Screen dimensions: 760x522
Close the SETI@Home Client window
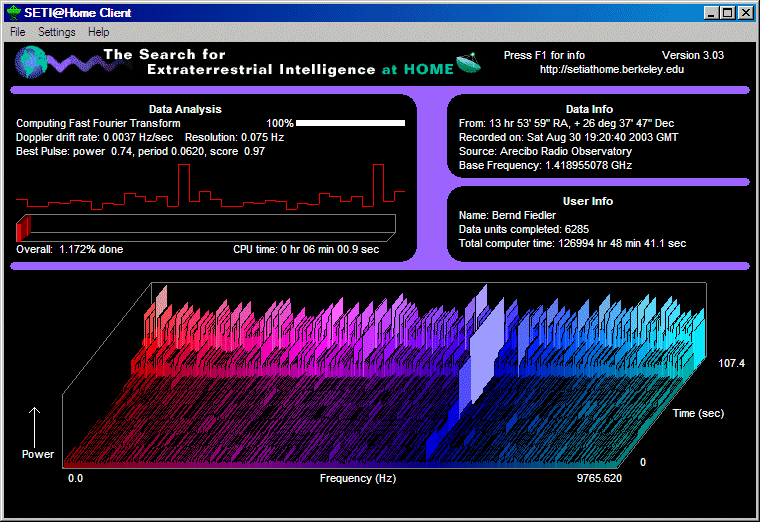(x=745, y=13)
